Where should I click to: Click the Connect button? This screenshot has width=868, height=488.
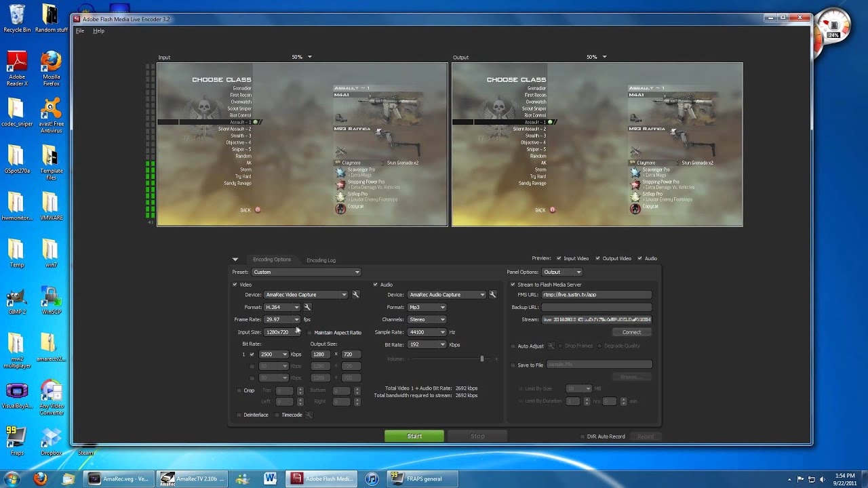pyautogui.click(x=631, y=332)
